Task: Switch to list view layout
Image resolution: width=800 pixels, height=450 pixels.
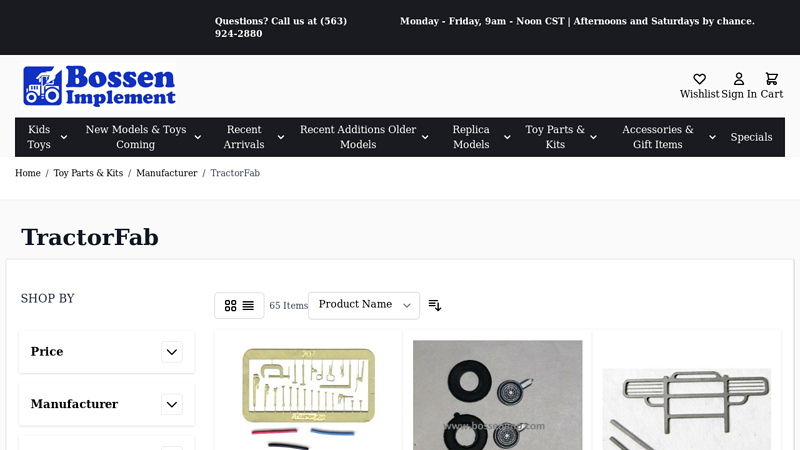Action: 248,306
